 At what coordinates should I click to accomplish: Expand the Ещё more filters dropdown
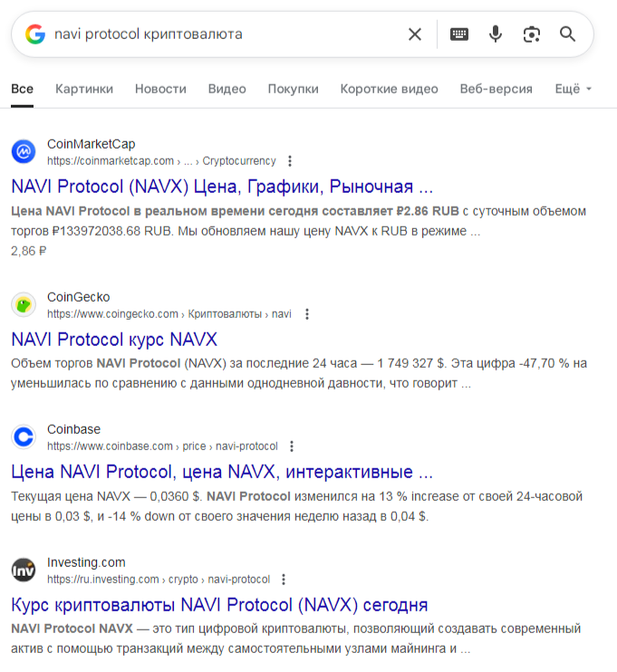(573, 89)
